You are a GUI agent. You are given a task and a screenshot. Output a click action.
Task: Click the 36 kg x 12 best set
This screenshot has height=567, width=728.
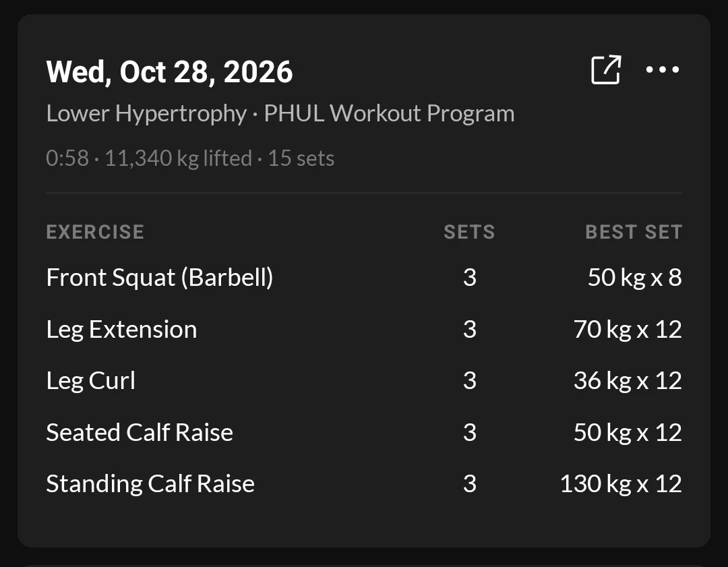(628, 381)
